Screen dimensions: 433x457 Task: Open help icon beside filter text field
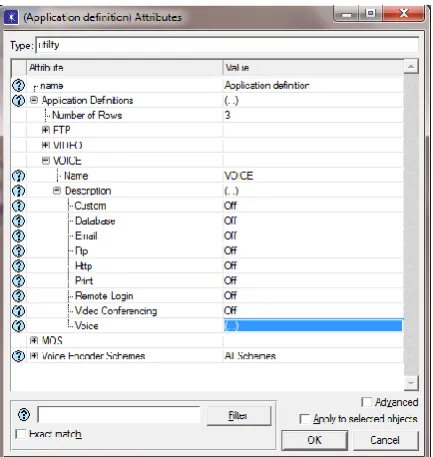tap(24, 415)
